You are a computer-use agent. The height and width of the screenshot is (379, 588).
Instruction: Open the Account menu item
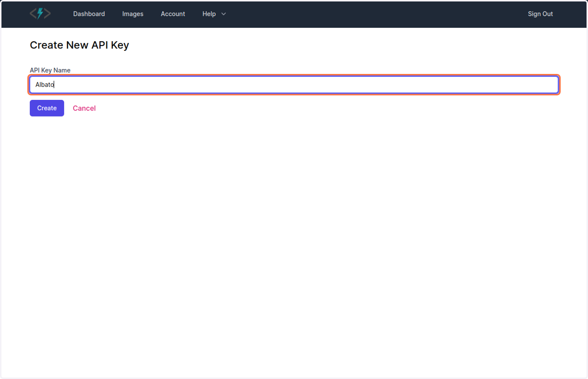click(x=173, y=14)
